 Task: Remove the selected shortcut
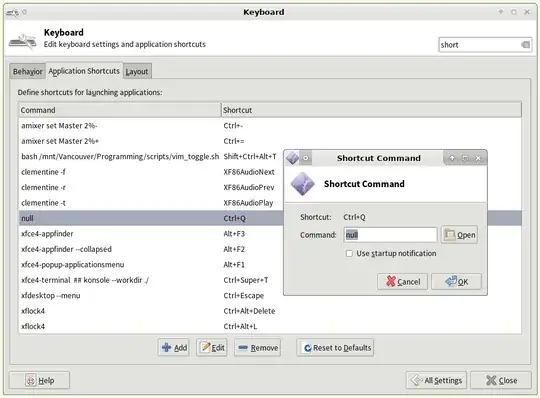(x=258, y=348)
